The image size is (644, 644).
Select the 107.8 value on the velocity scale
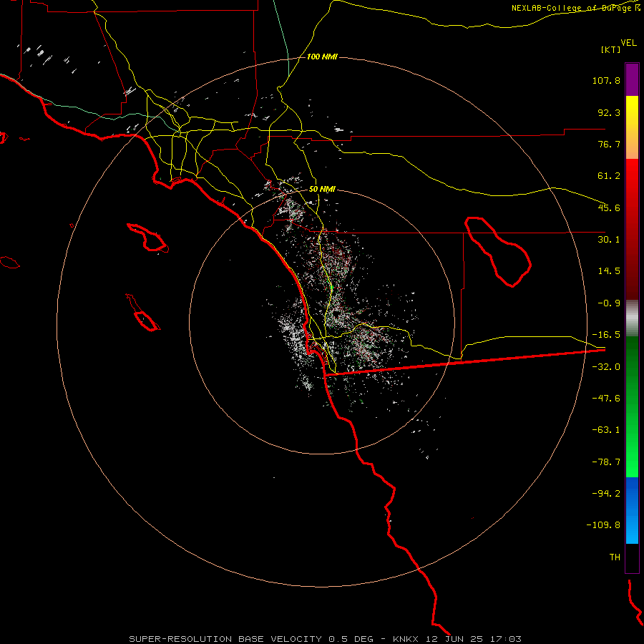(606, 80)
